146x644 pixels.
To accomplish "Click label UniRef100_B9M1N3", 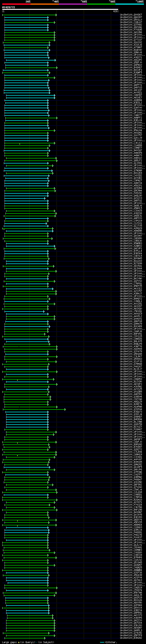I will coord(131,445).
